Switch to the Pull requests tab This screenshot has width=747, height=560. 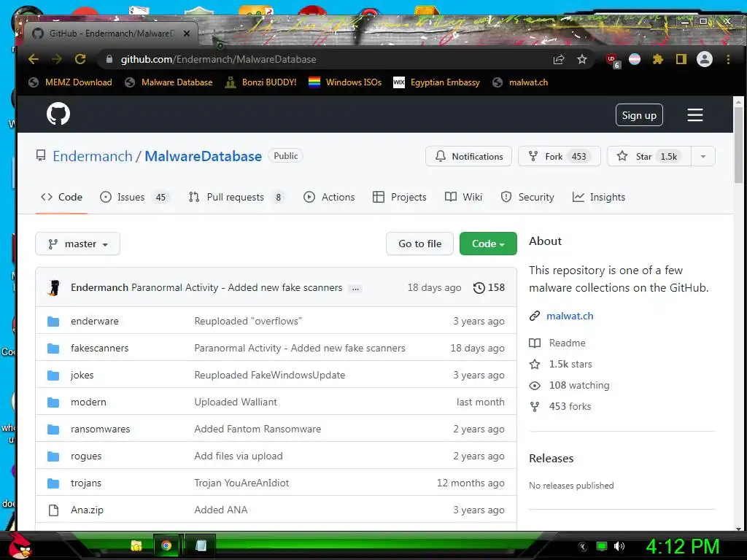pos(236,197)
